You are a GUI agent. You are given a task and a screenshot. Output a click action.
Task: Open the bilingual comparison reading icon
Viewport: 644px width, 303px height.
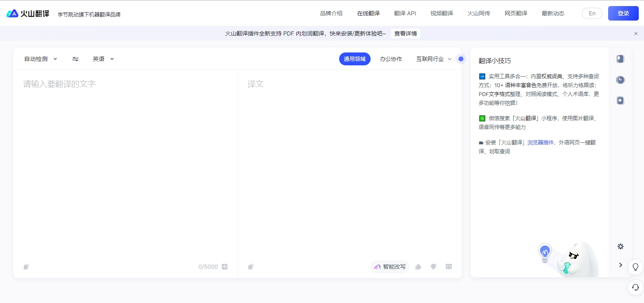pos(449,267)
